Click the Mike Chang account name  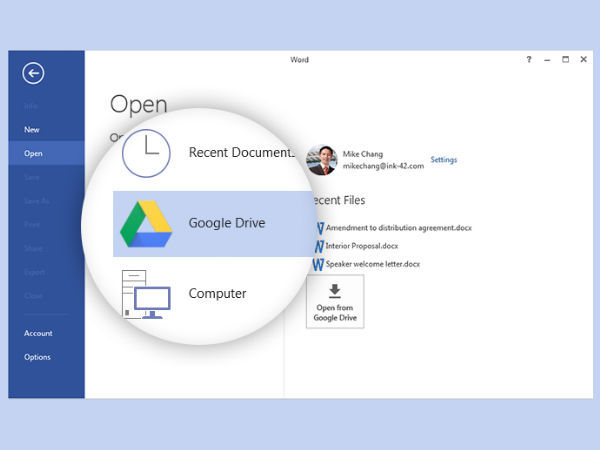(363, 154)
